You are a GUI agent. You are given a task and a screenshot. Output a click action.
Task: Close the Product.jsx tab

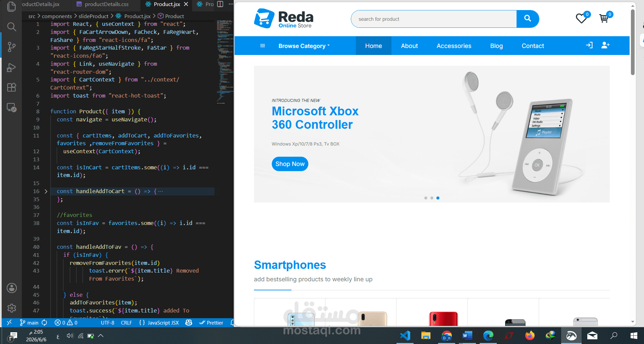(x=186, y=4)
